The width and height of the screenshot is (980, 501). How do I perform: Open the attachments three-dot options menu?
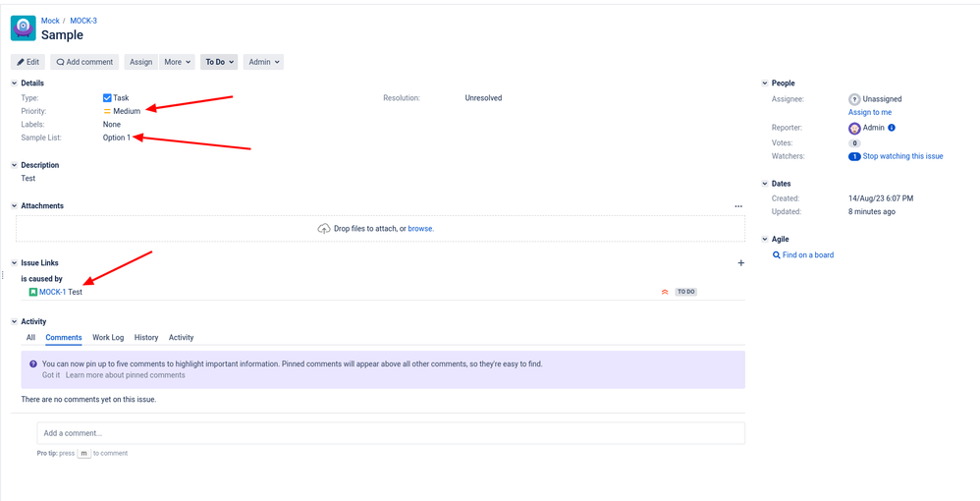click(x=738, y=205)
